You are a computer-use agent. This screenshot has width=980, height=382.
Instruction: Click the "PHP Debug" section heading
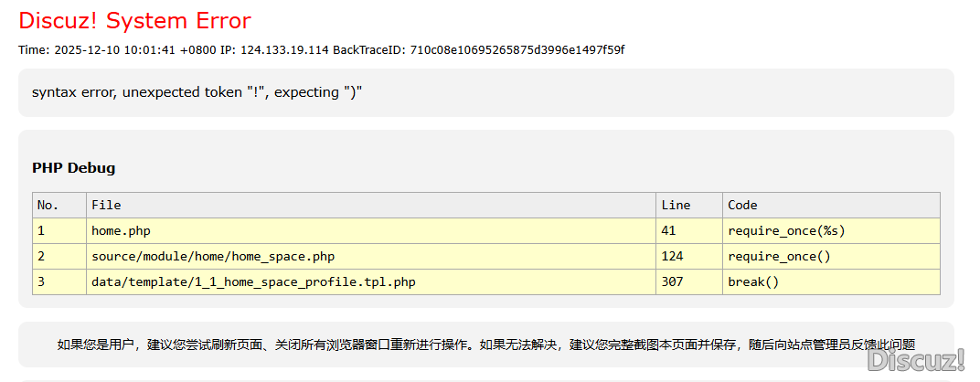(74, 168)
